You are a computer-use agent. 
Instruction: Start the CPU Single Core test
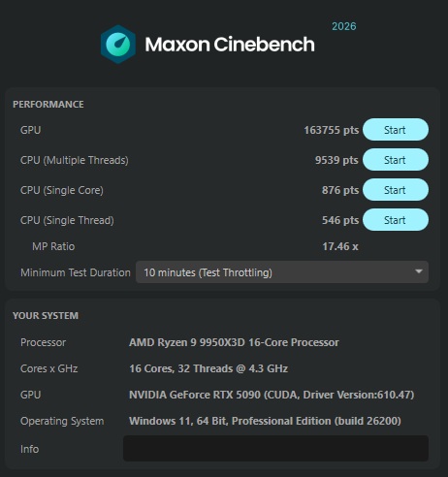click(396, 190)
